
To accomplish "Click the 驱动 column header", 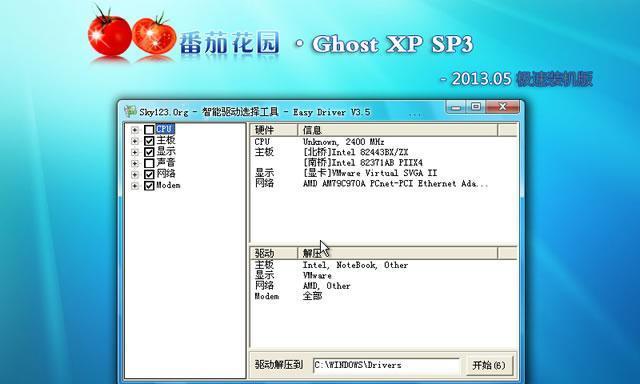I will pyautogui.click(x=274, y=253).
